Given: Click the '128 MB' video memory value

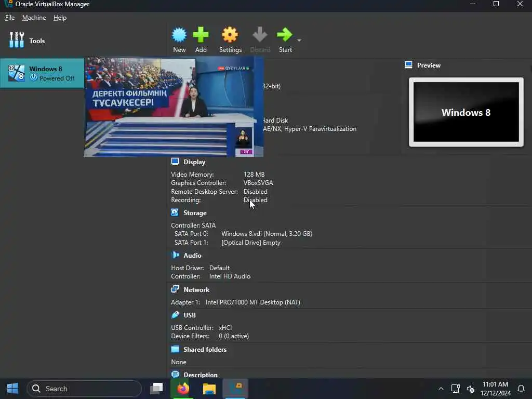Looking at the screenshot, I should pyautogui.click(x=254, y=174).
